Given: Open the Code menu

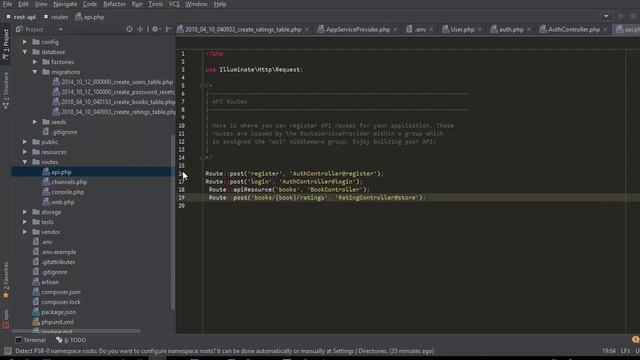Looking at the screenshot, I should coord(90,4).
